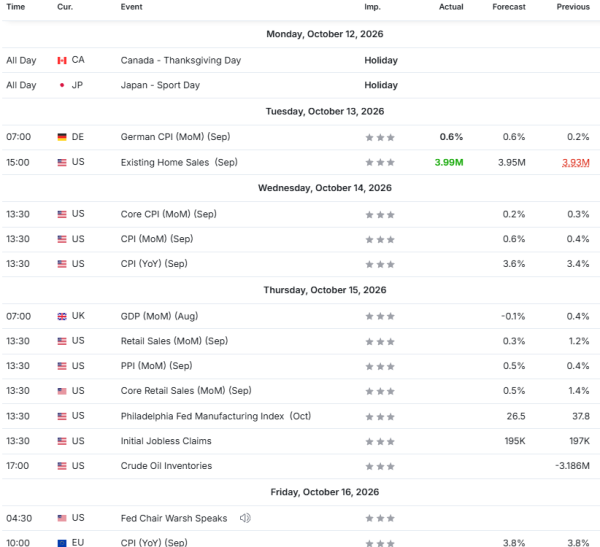Open the Core Retail Sales (MoM) (Sep) event
Screen dimensions: 600x547
pyautogui.click(x=186, y=391)
